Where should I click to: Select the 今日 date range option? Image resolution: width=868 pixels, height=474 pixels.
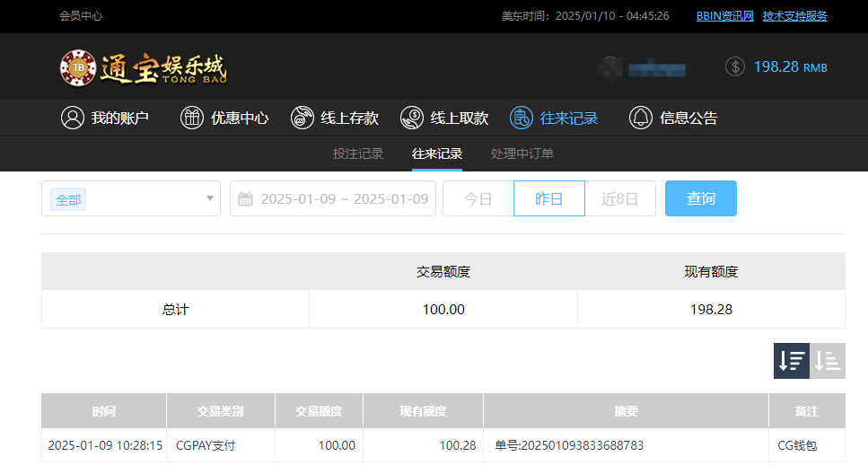[478, 198]
